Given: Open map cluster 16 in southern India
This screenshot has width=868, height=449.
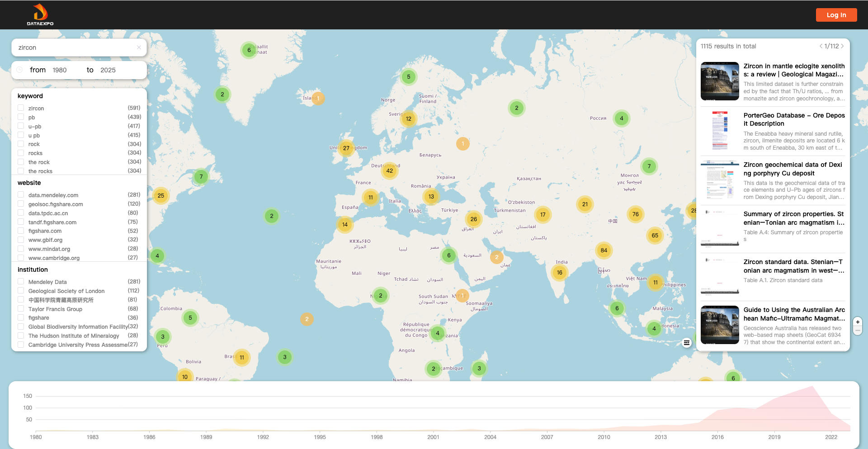Looking at the screenshot, I should pyautogui.click(x=560, y=273).
